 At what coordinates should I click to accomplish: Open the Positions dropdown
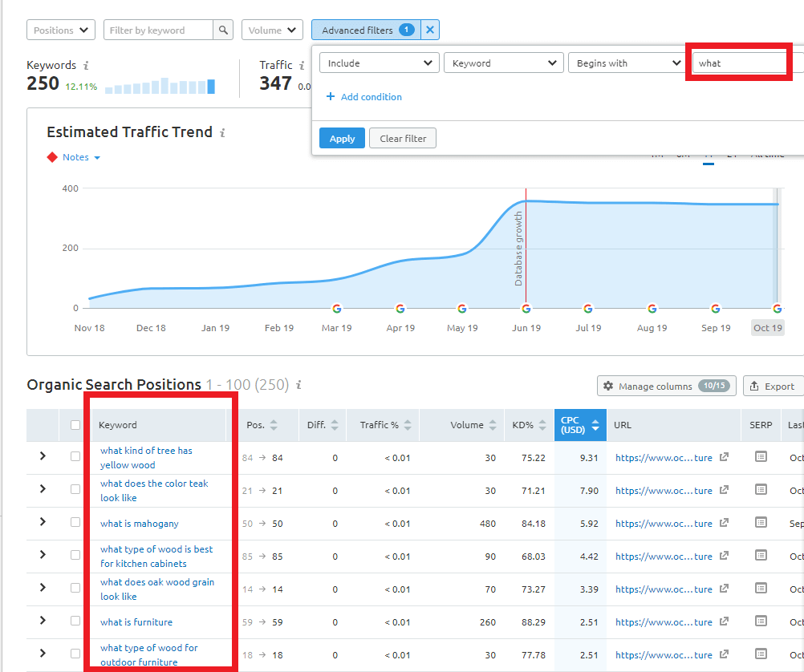[60, 30]
